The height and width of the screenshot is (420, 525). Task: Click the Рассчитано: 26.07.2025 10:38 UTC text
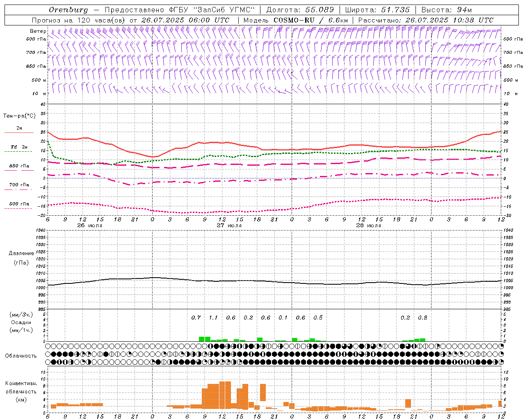[x=426, y=20]
